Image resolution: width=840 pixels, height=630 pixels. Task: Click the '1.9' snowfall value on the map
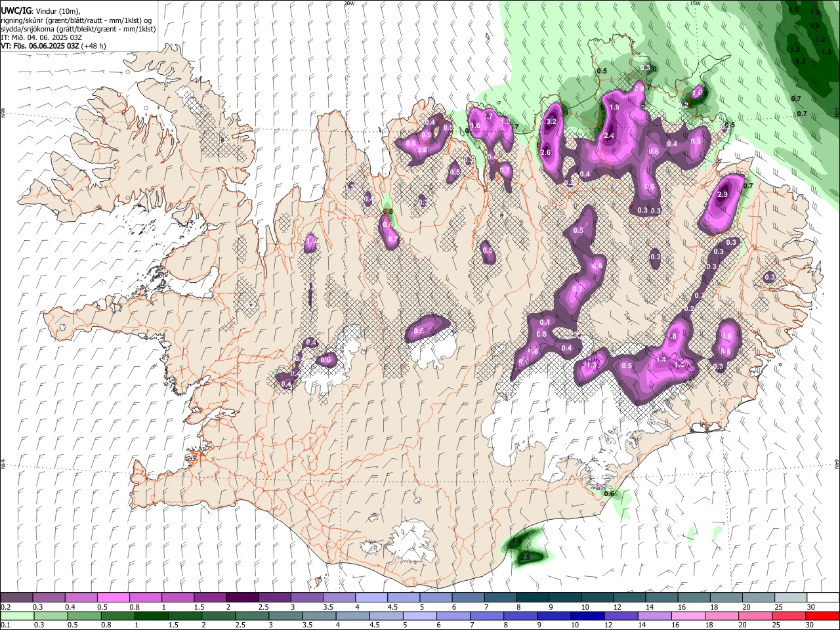tap(614, 107)
